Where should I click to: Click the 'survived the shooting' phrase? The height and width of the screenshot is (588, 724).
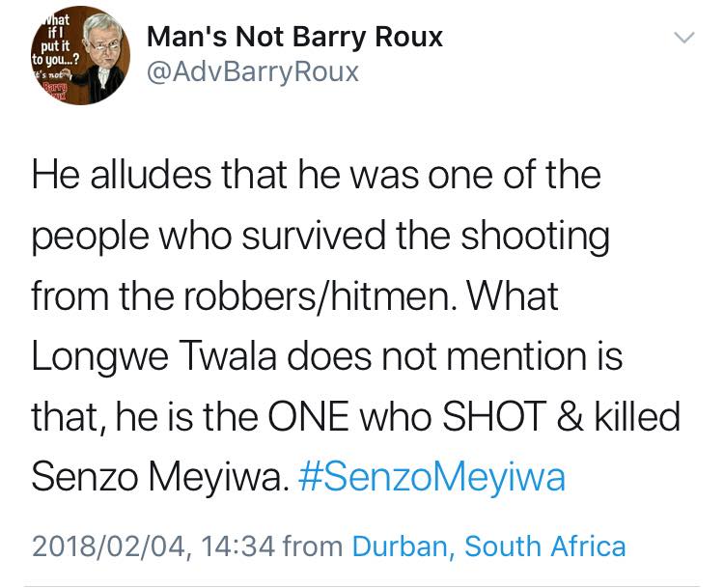[x=426, y=237]
